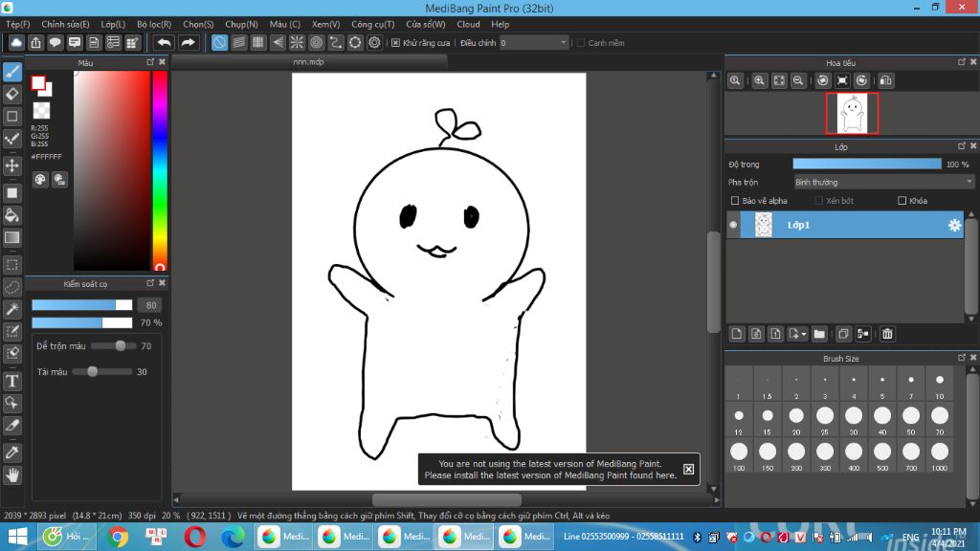Delete the layer with the trash icon
The height and width of the screenshot is (551, 980).
tap(887, 334)
